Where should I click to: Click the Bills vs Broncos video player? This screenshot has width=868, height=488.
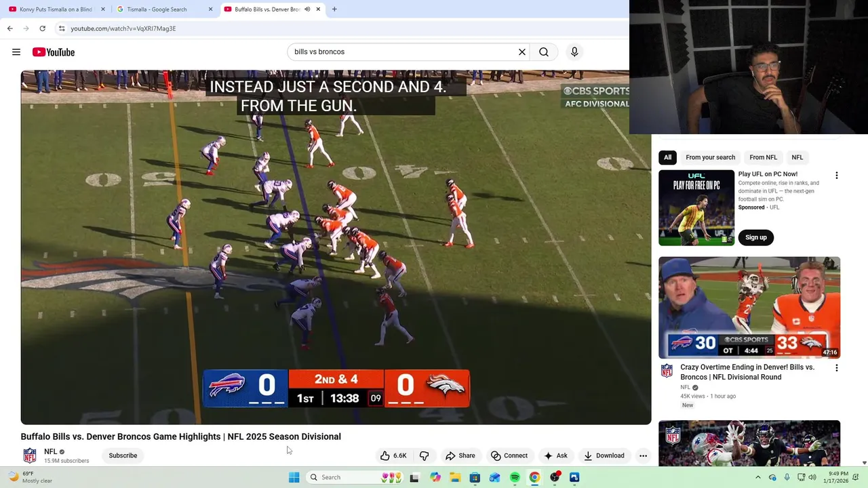pos(336,247)
